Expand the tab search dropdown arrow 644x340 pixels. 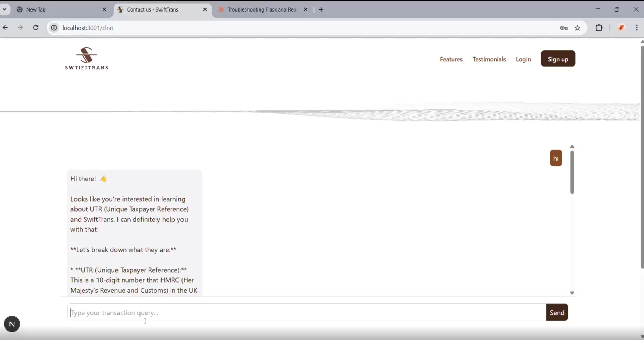pos(5,9)
